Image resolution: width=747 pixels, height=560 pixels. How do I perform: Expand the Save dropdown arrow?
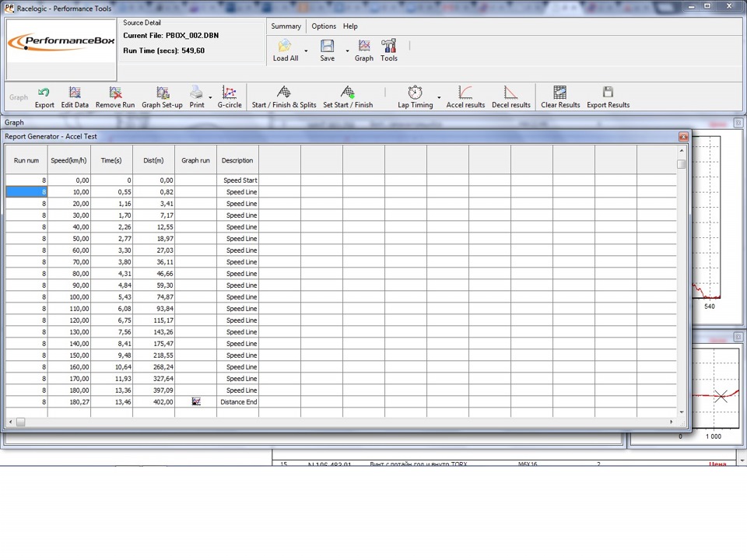tap(347, 51)
